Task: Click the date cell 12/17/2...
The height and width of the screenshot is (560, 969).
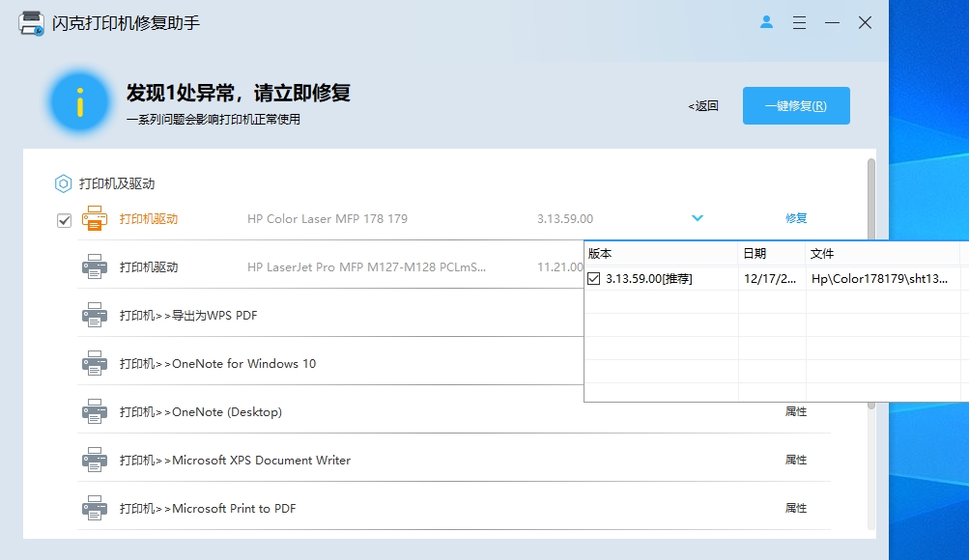Action: [x=772, y=278]
